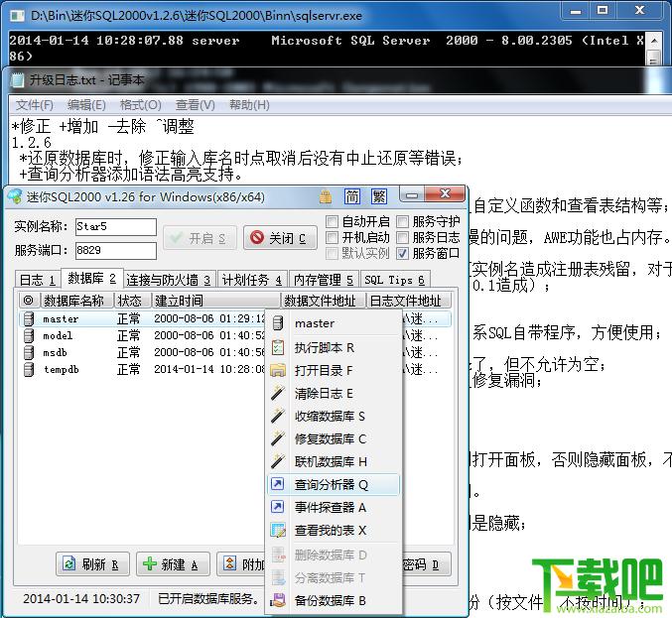Click the notepad icon of 升级日志.txt window
The height and width of the screenshot is (618, 672).
[x=18, y=80]
